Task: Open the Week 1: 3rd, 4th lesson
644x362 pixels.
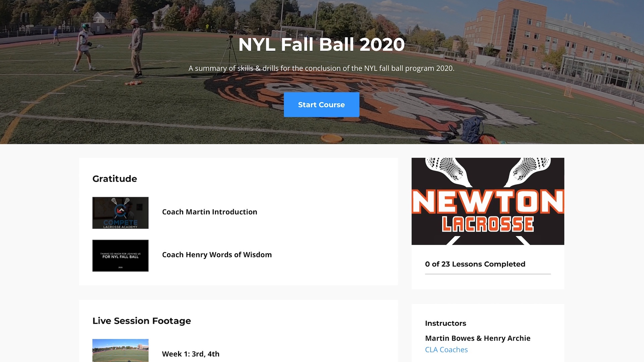Action: click(x=191, y=354)
